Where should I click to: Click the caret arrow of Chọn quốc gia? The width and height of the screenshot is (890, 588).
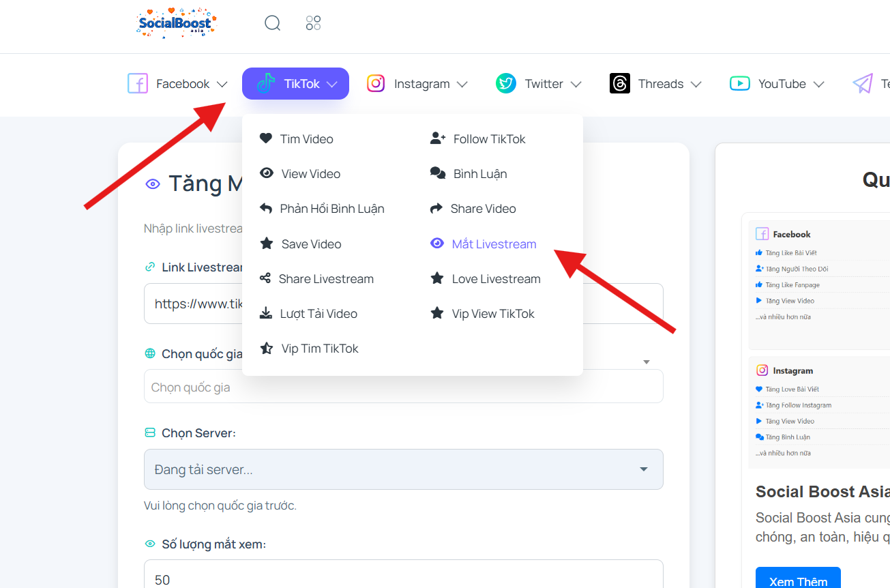647,362
